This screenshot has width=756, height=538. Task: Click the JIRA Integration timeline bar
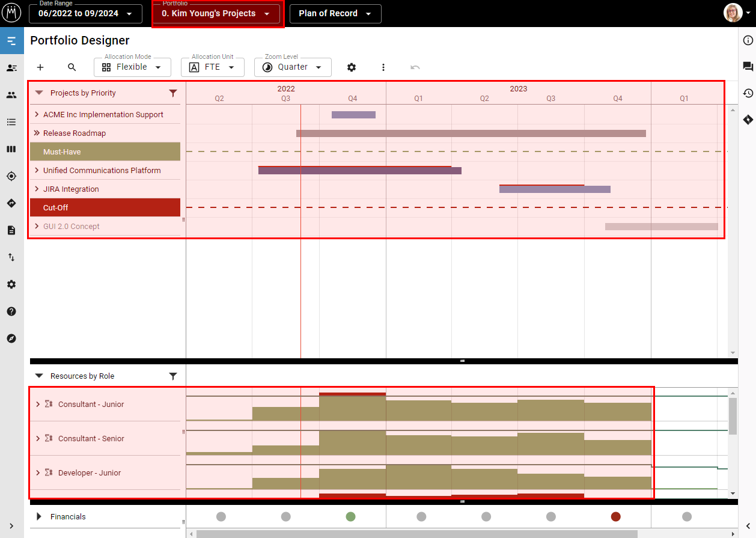(x=555, y=189)
